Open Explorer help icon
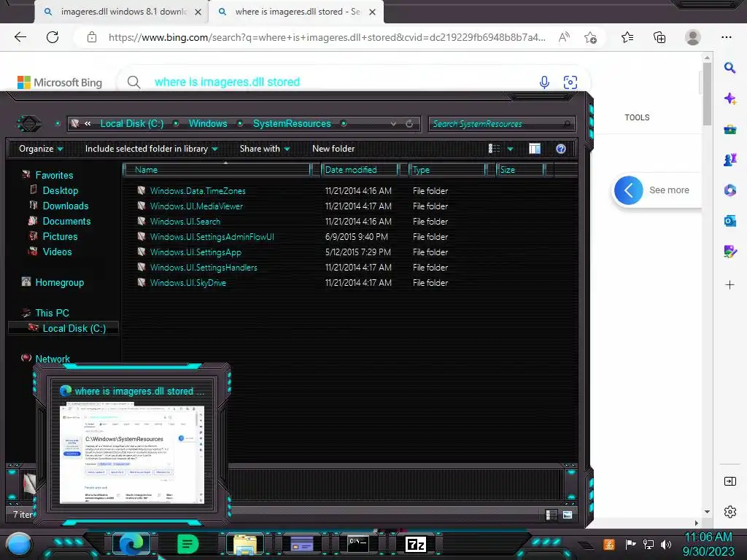The width and height of the screenshot is (747, 560). 561,149
